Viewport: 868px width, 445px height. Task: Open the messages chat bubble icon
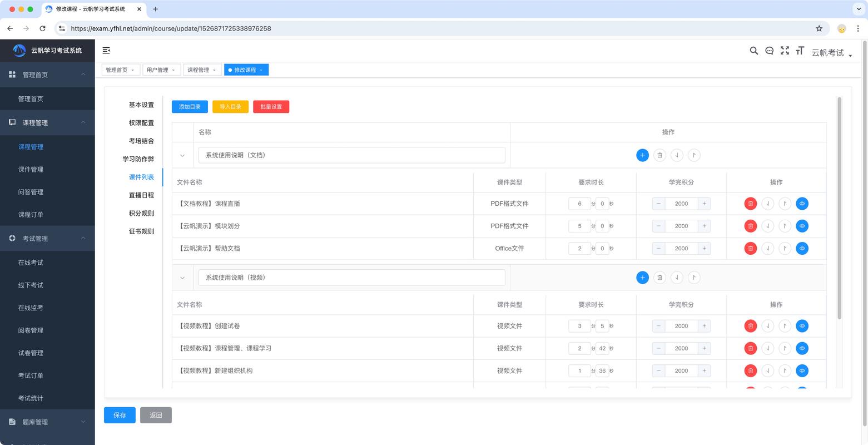pos(769,51)
